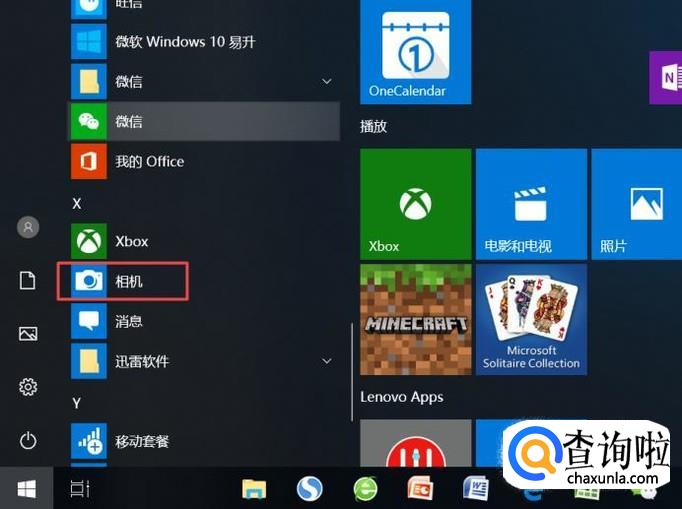This screenshot has height=509, width=682.
Task: Open Microsoft Solitaire Collection tile
Action: pyautogui.click(x=531, y=319)
